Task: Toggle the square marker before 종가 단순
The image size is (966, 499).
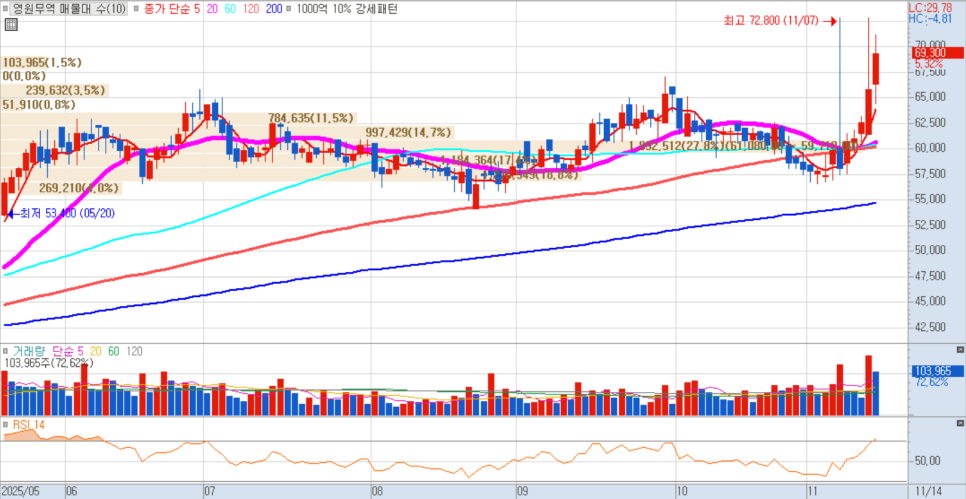Action: click(135, 9)
